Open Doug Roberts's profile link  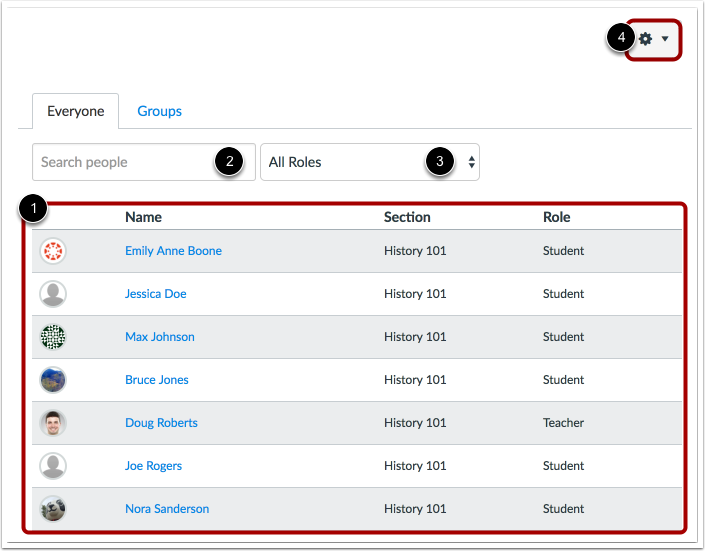[161, 423]
